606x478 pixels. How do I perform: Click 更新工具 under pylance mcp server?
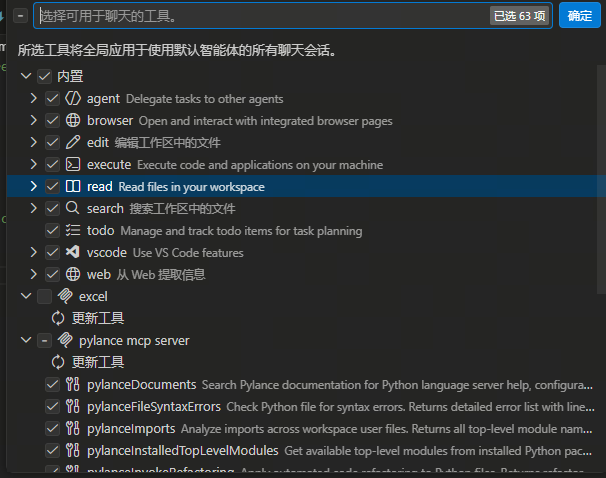click(98, 362)
